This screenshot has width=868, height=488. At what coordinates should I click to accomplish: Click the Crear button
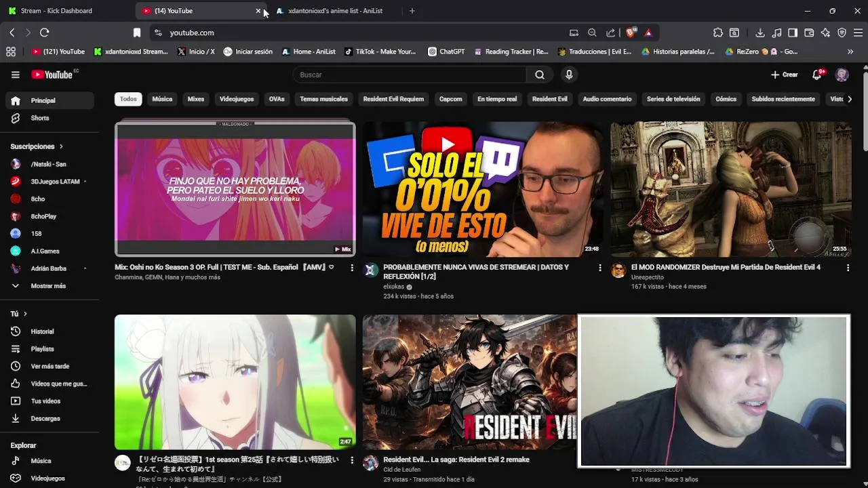[785, 75]
